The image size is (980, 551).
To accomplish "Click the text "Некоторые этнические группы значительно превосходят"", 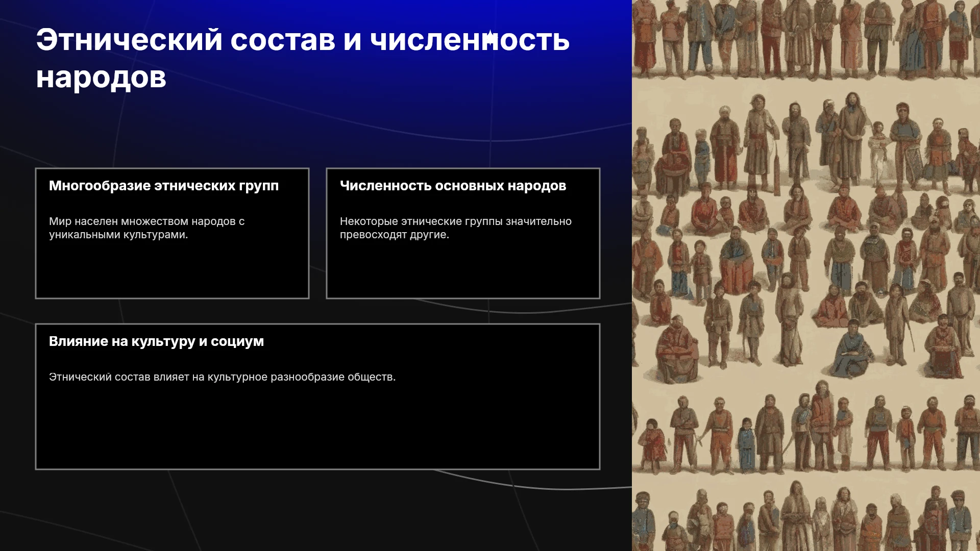I will 456,228.
